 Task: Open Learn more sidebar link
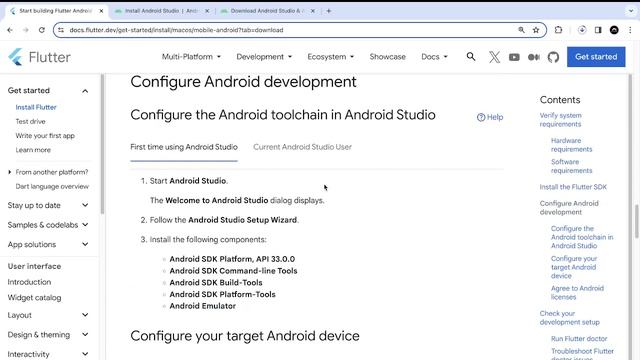pos(33,150)
